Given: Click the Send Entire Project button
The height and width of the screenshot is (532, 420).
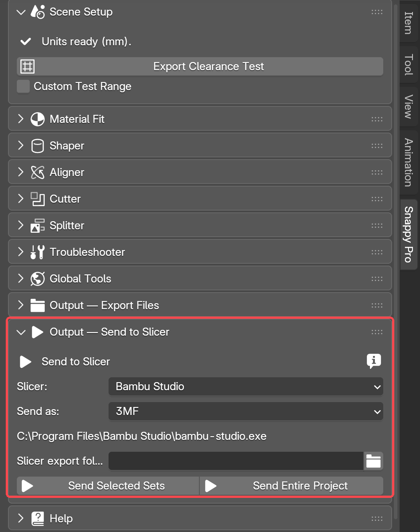Looking at the screenshot, I should pyautogui.click(x=292, y=486).
